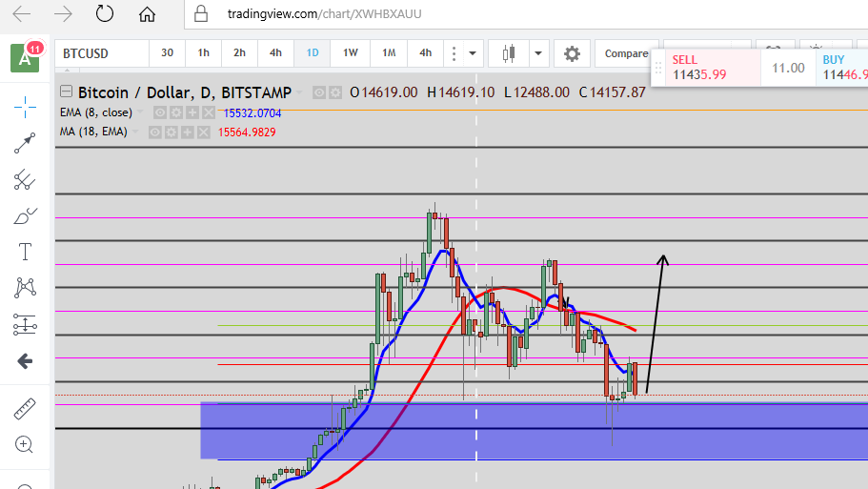Screen dimensions: 868x489
Task: Select the brush drawing tool
Action: click(25, 216)
